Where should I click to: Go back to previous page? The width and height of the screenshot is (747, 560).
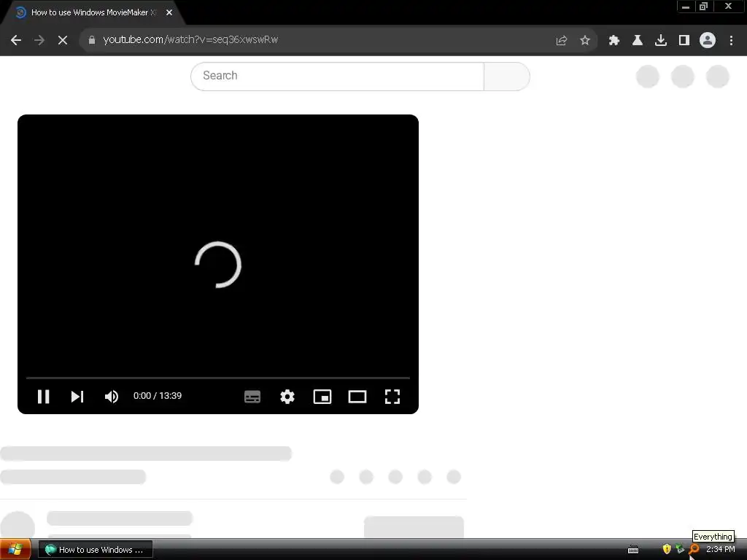16,40
